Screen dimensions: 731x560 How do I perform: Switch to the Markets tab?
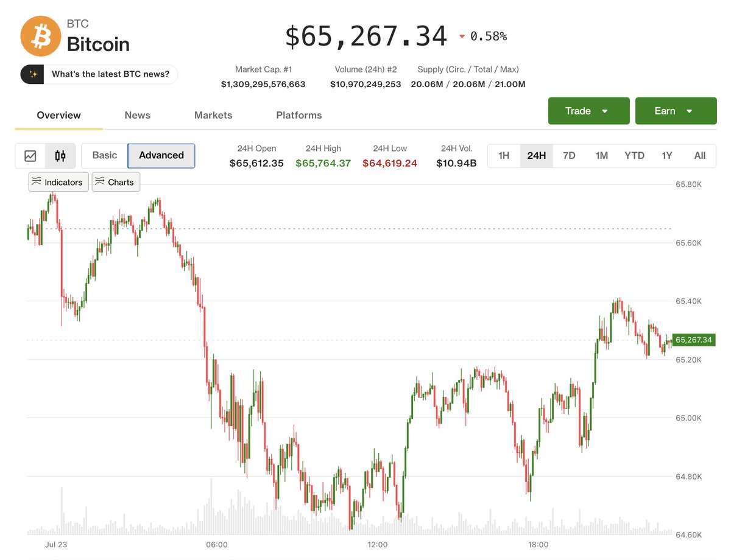click(213, 115)
